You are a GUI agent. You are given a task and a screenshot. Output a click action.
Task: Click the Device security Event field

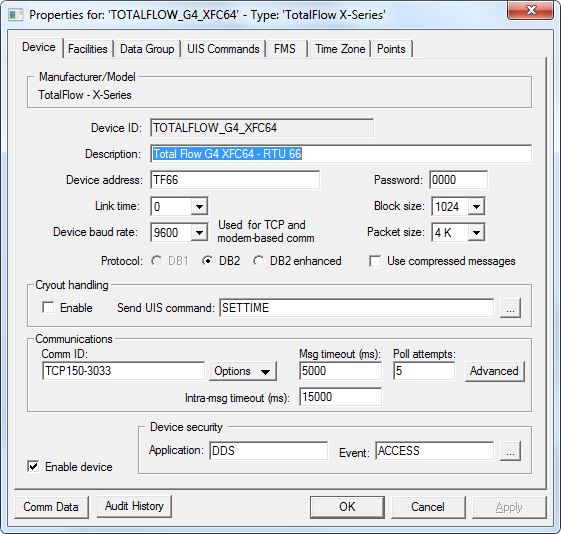[x=434, y=451]
